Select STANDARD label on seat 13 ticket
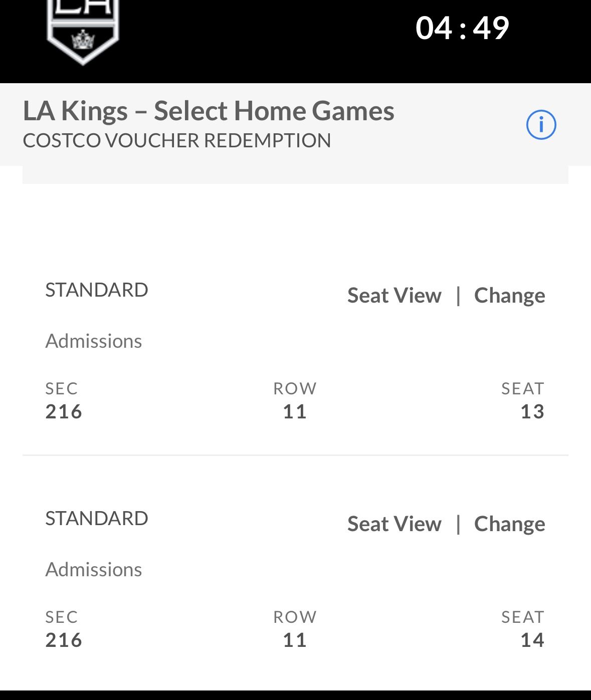 point(97,290)
